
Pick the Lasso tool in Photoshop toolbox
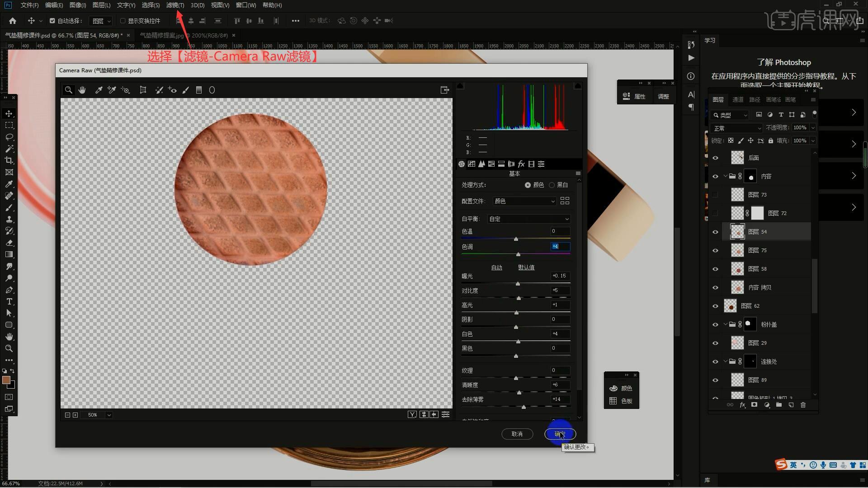pos(9,137)
